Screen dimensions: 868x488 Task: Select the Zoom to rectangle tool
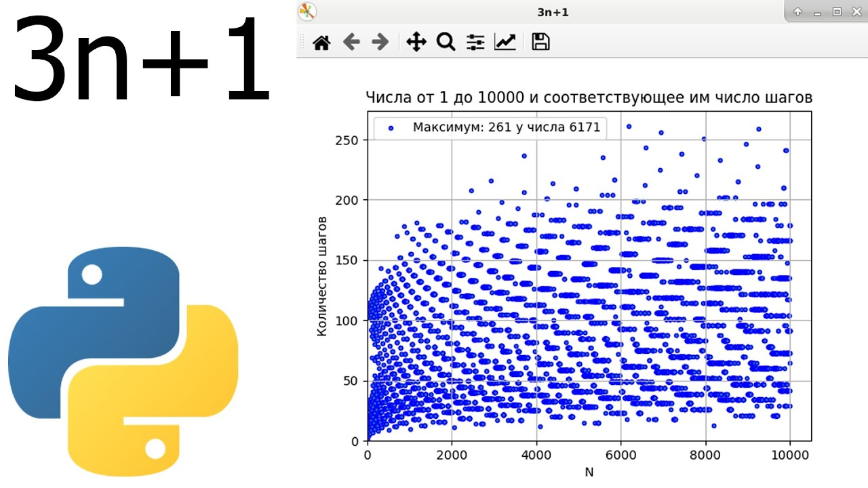(x=446, y=43)
